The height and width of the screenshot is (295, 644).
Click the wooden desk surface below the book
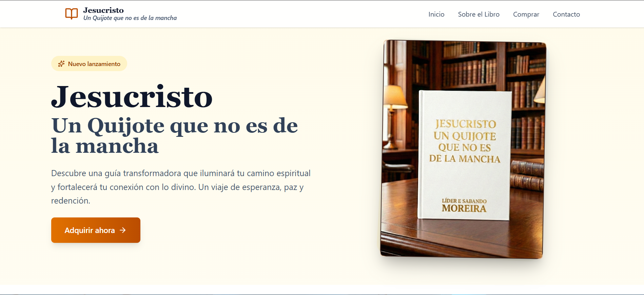(x=461, y=237)
